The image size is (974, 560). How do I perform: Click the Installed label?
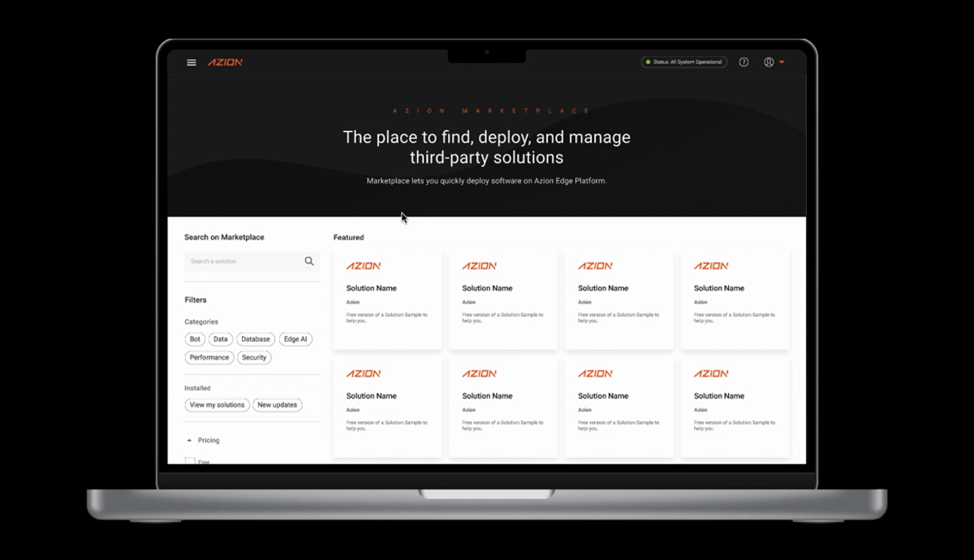197,389
